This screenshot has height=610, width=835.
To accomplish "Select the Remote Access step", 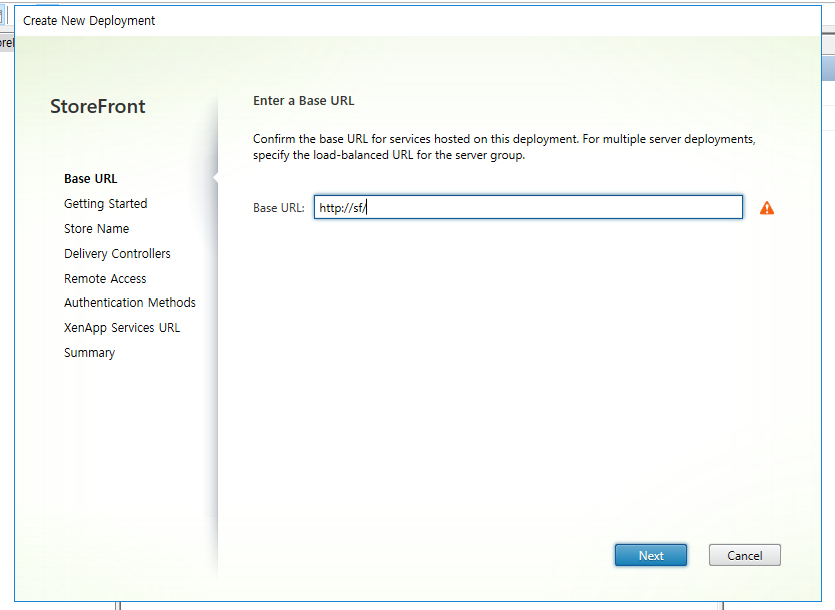I will [105, 279].
